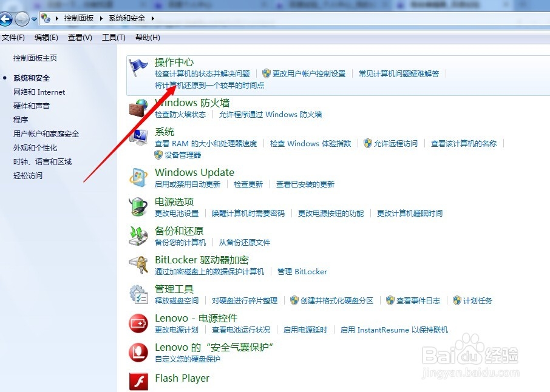Open the 编辑(E) menu
550x392 pixels.
46,38
